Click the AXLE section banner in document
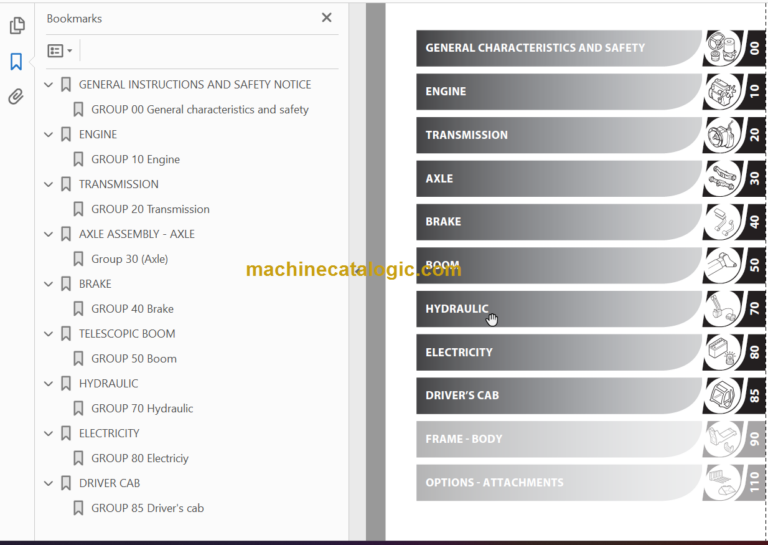Screen dimensions: 768x545 559,178
